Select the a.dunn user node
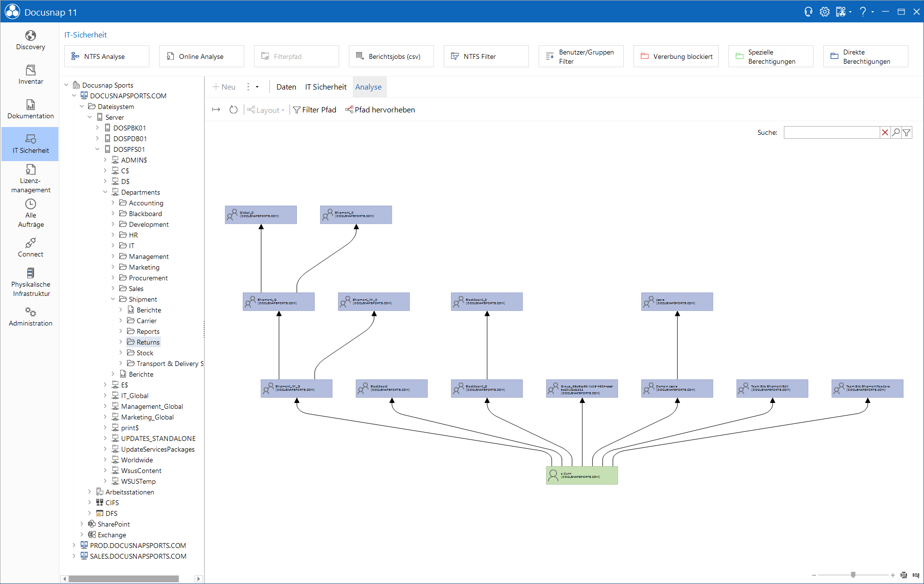Viewport: 924px width, 584px height. [582, 475]
